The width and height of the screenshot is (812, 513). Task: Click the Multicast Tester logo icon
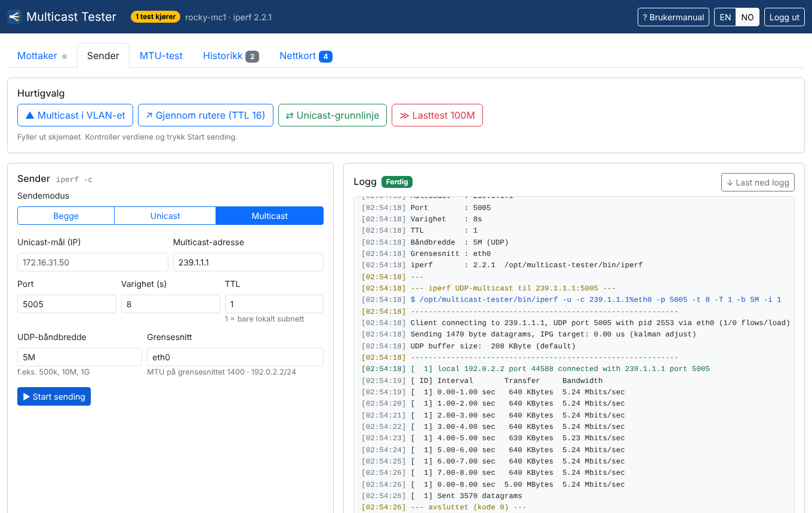click(x=14, y=17)
